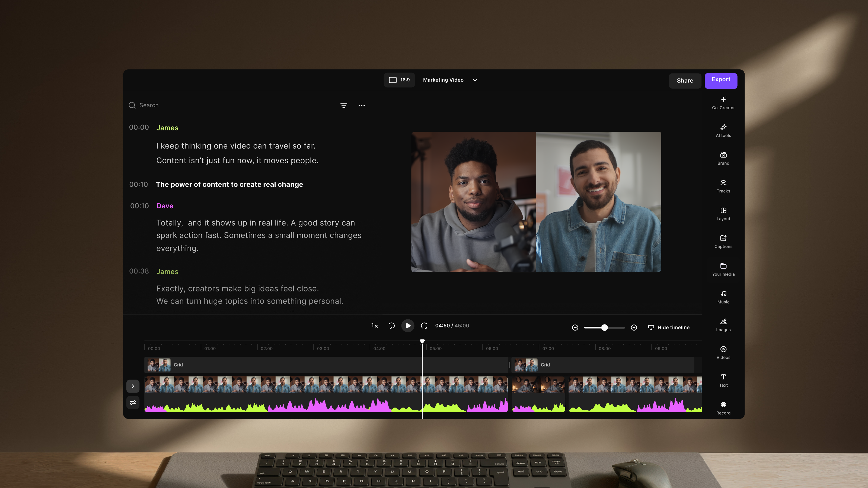Image resolution: width=868 pixels, height=488 pixels.
Task: Open the Layout panel
Action: [723, 214]
